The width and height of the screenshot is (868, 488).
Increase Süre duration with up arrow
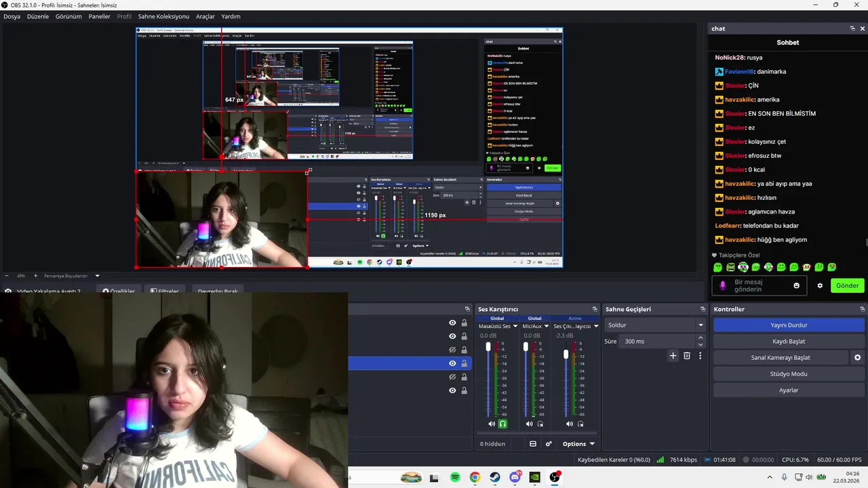(x=701, y=338)
